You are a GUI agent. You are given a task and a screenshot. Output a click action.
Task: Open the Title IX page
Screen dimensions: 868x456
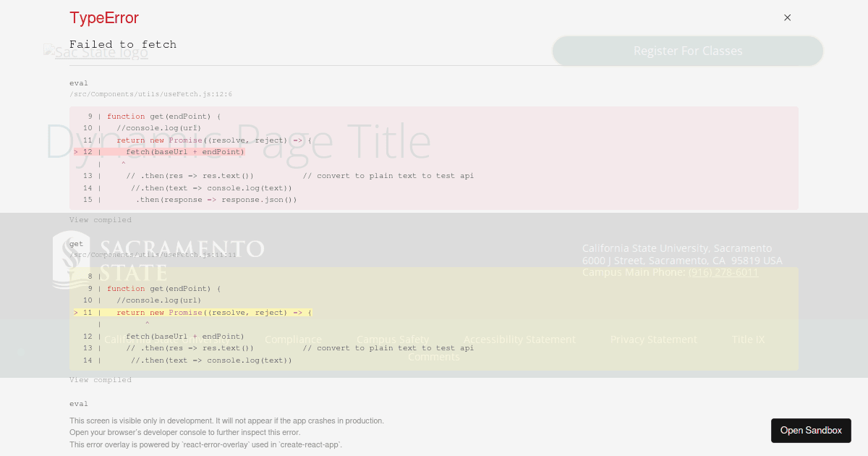click(748, 339)
